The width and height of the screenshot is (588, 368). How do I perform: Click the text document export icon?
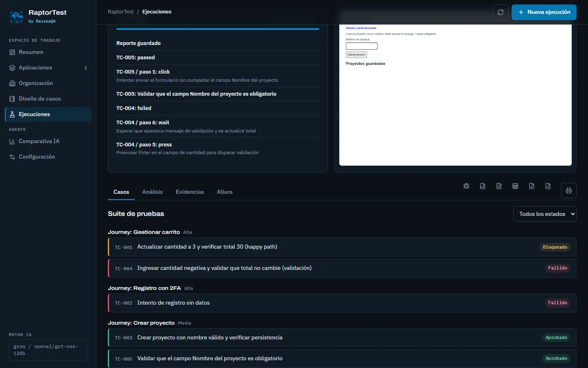(x=499, y=186)
